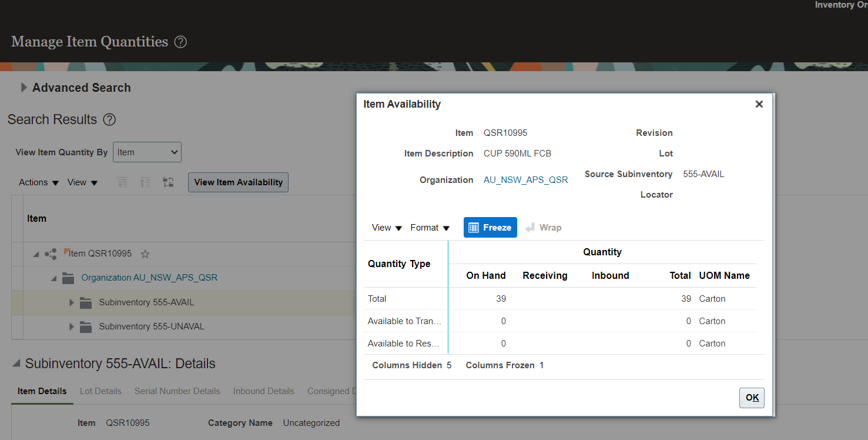This screenshot has width=868, height=440.
Task: Open the Format menu in the Item Availability dialog
Action: [x=430, y=227]
